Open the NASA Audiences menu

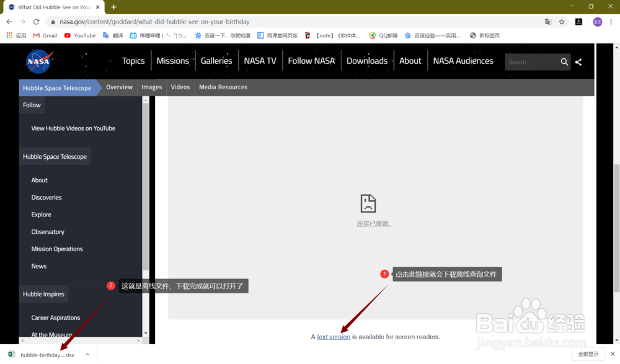(x=463, y=61)
